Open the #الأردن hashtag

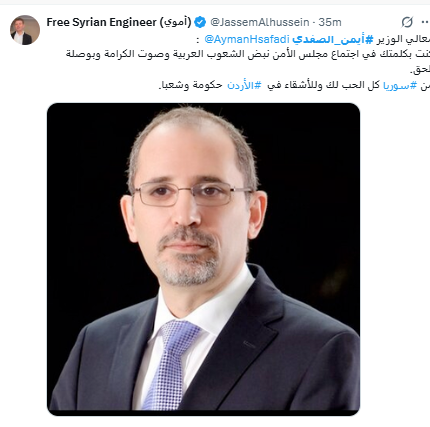coord(244,86)
